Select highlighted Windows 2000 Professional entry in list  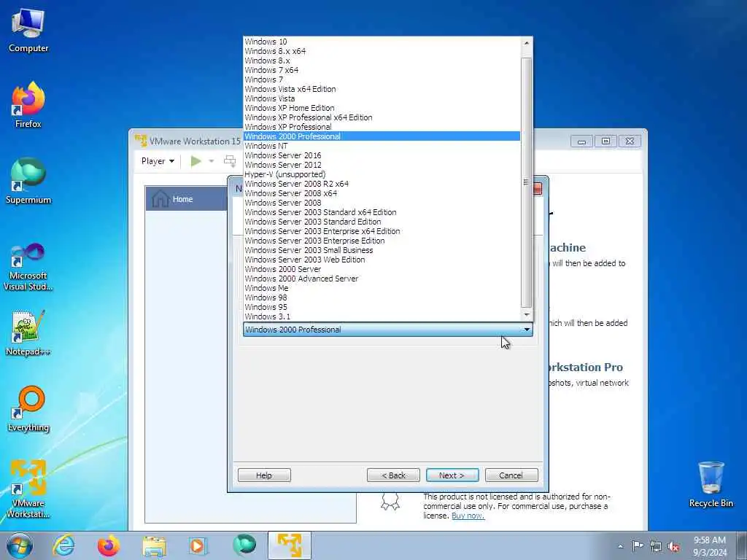[382, 136]
